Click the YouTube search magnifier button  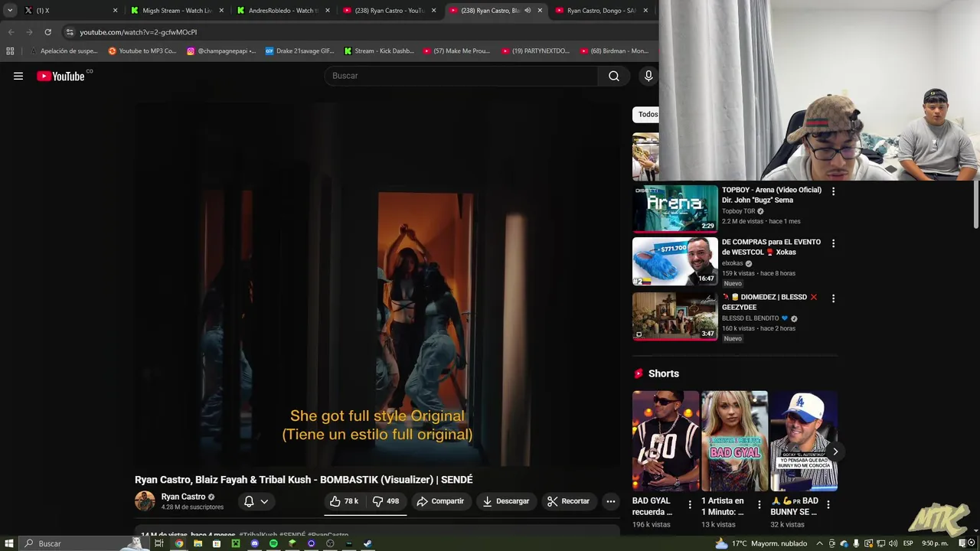point(614,76)
